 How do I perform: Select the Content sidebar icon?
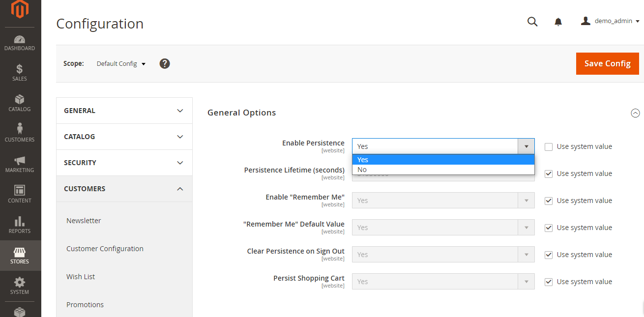click(20, 193)
